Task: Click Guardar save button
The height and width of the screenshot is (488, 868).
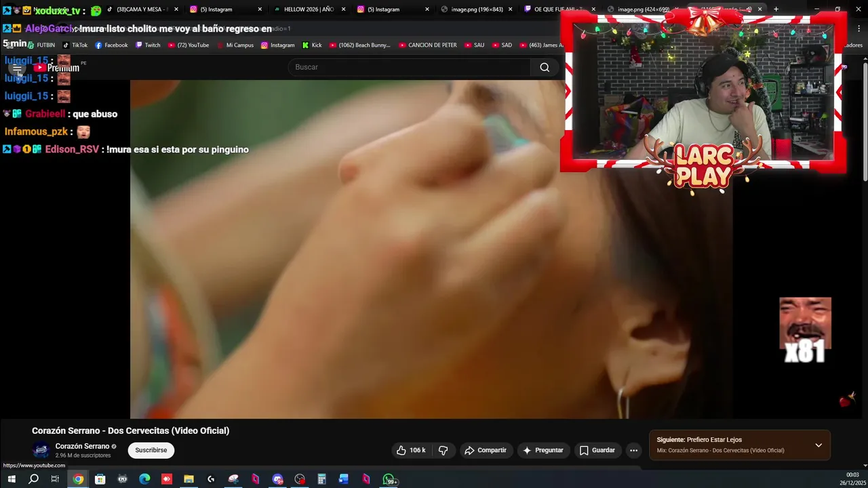Action: click(x=597, y=450)
